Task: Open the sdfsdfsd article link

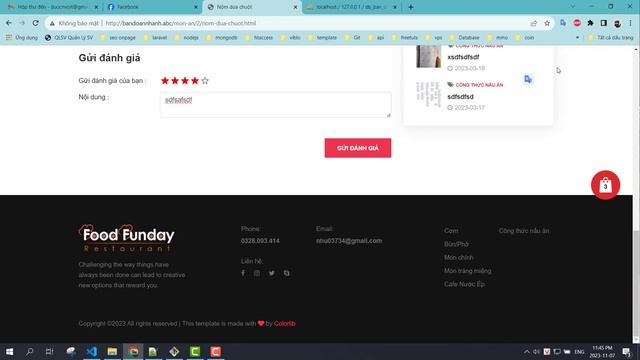Action: (x=460, y=97)
